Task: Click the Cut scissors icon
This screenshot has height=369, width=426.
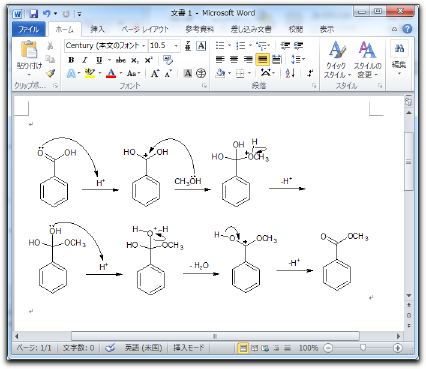Action: coord(50,46)
